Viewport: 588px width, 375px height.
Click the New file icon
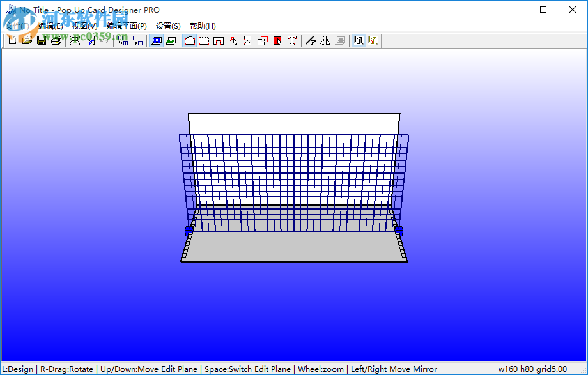click(x=12, y=40)
